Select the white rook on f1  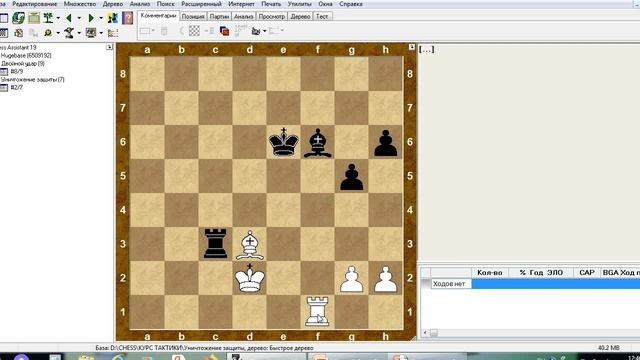click(317, 312)
